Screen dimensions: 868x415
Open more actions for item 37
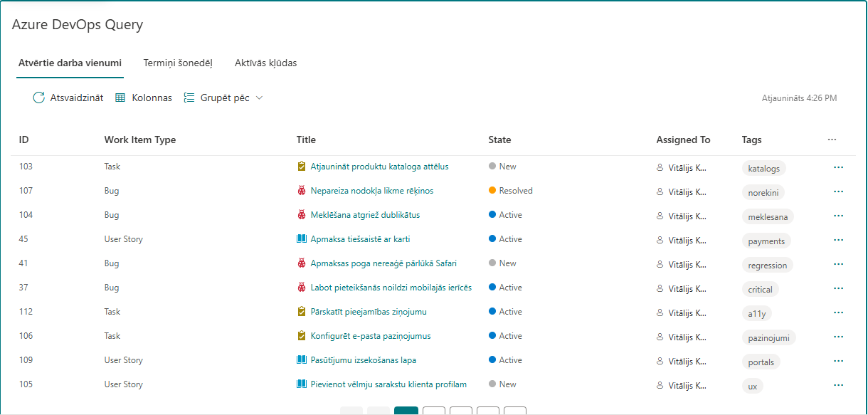click(x=838, y=288)
